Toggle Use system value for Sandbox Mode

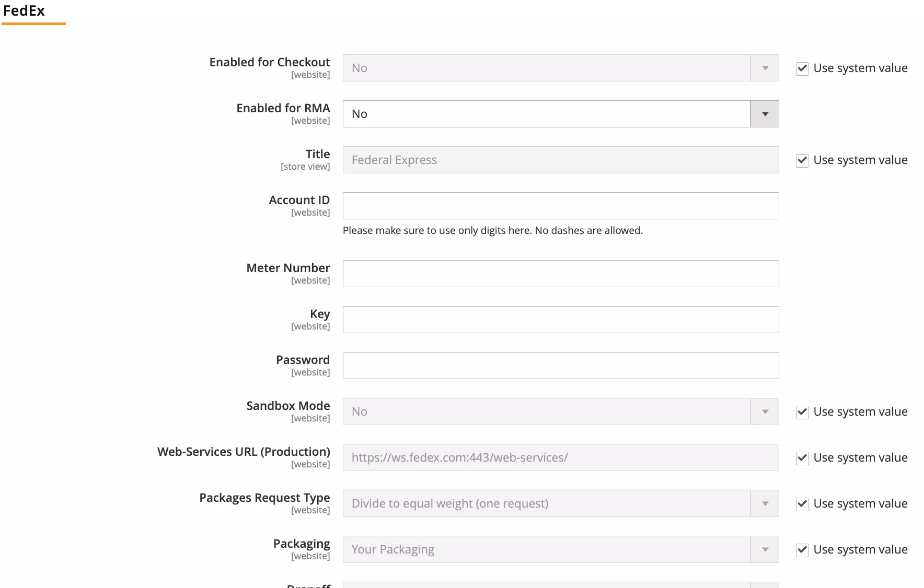coord(802,412)
